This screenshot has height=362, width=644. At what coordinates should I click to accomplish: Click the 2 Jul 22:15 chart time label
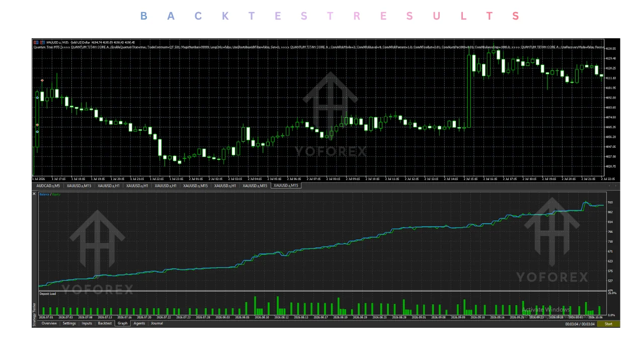tap(609, 178)
